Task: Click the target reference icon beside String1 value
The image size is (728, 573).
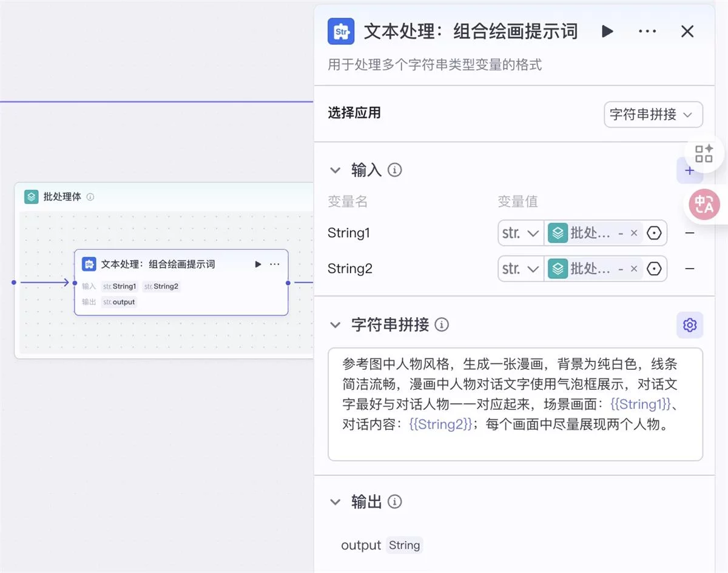Action: pos(655,233)
